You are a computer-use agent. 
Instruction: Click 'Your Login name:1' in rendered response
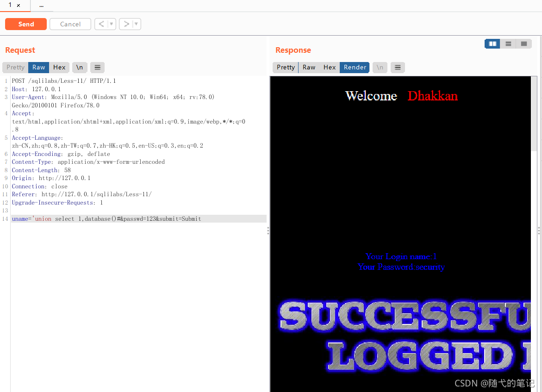coord(401,256)
